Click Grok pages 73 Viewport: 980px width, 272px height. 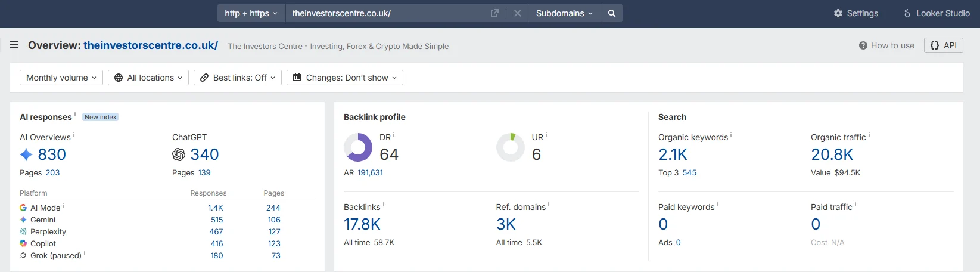click(276, 255)
